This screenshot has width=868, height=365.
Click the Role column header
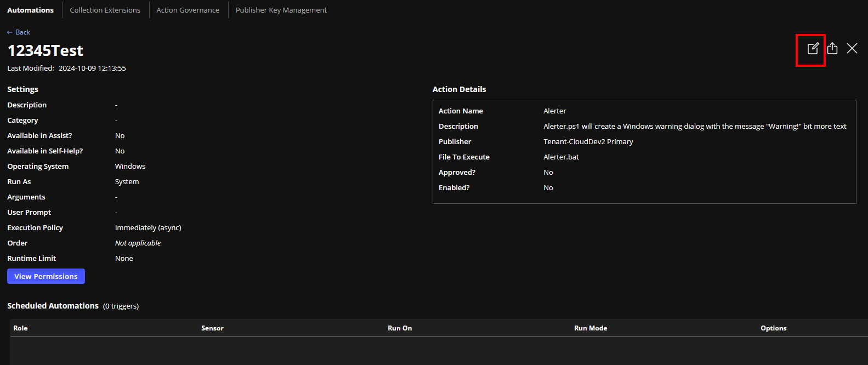(x=20, y=328)
